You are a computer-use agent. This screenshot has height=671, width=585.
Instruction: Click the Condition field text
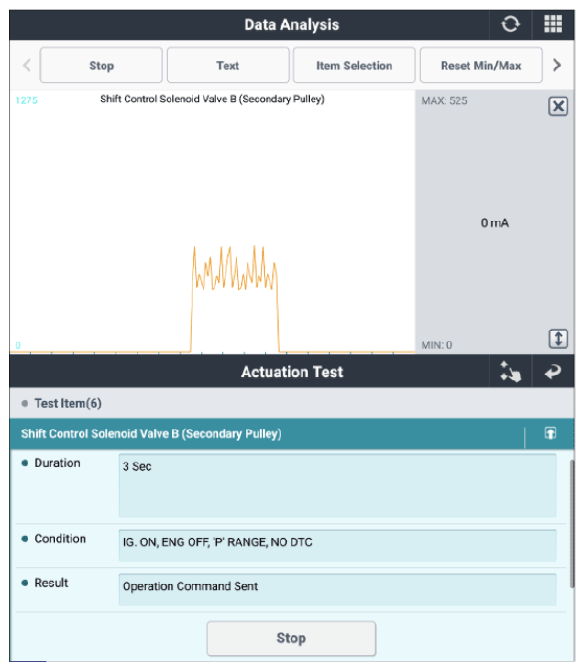[x=217, y=542]
